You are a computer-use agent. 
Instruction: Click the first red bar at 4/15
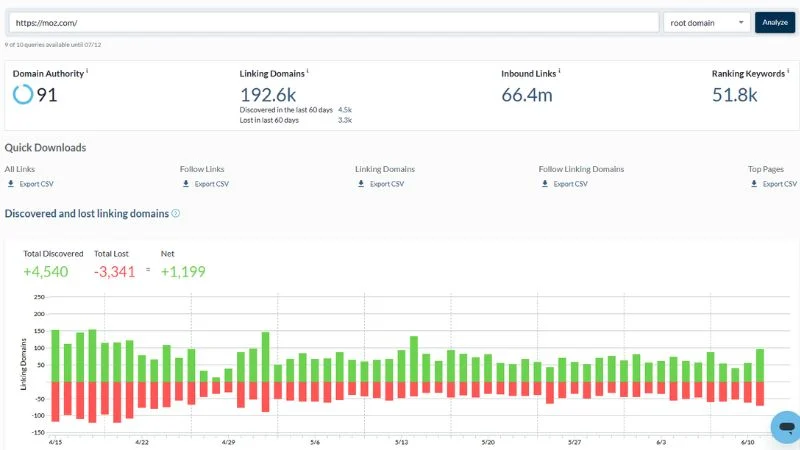56,402
